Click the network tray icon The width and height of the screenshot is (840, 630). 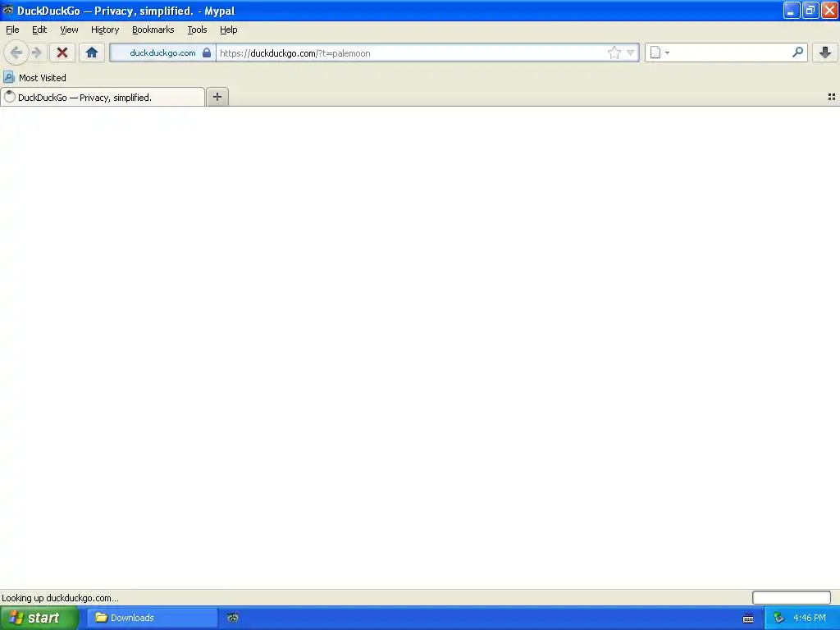pos(778,619)
